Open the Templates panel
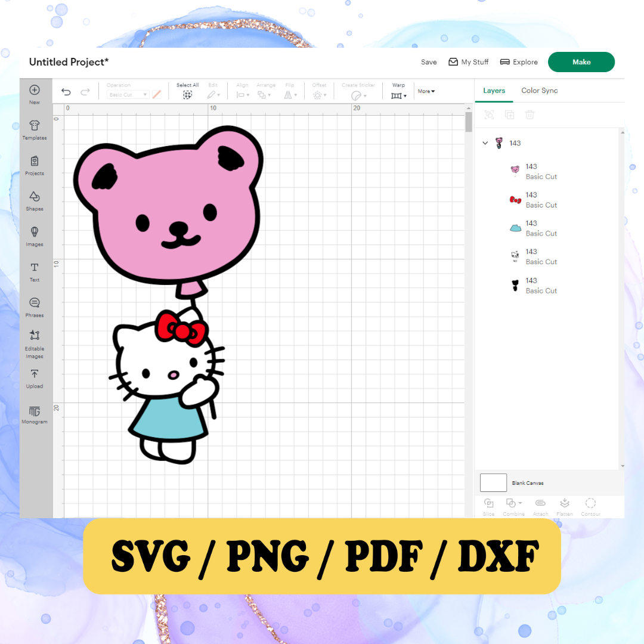Viewport: 644px width, 644px height. (x=35, y=130)
